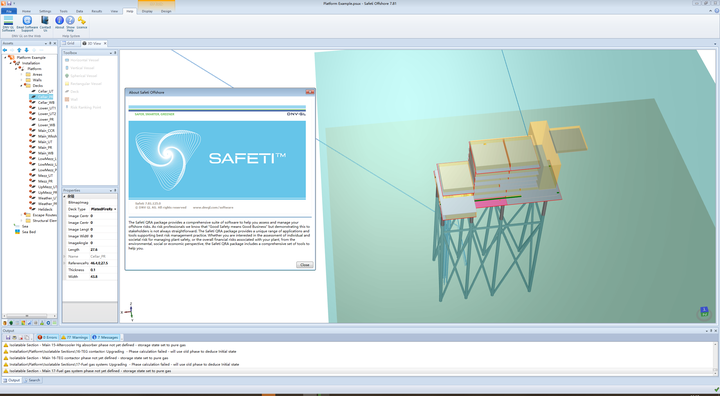Open the File menu tab

coord(9,11)
